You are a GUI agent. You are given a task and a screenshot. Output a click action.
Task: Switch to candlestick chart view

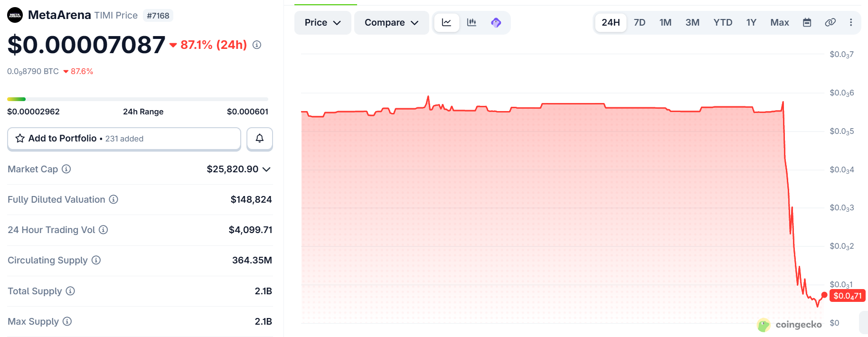pyautogui.click(x=472, y=22)
